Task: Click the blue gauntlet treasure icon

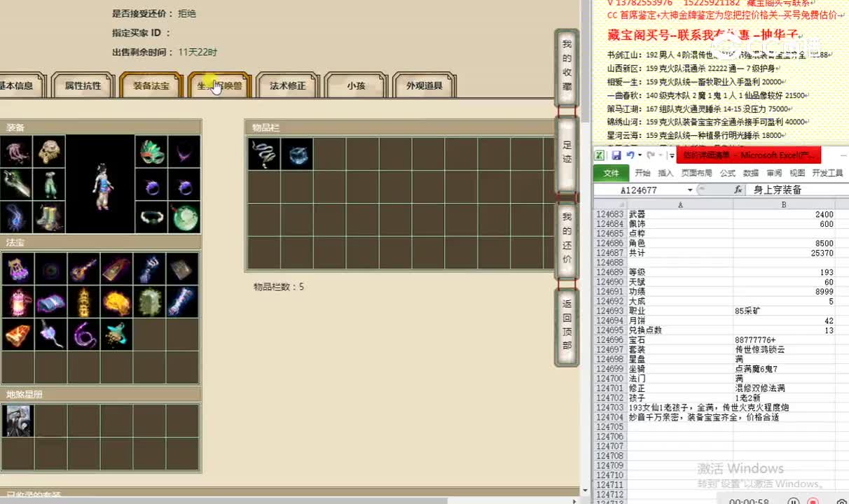Action: 149,269
